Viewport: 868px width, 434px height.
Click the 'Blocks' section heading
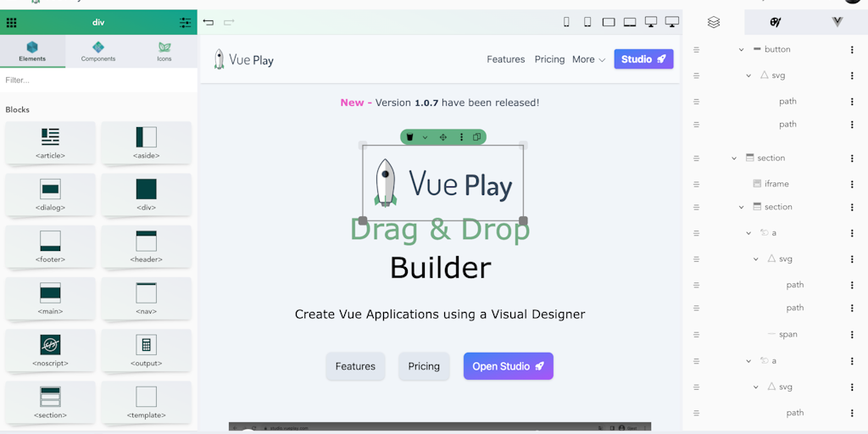(x=17, y=109)
